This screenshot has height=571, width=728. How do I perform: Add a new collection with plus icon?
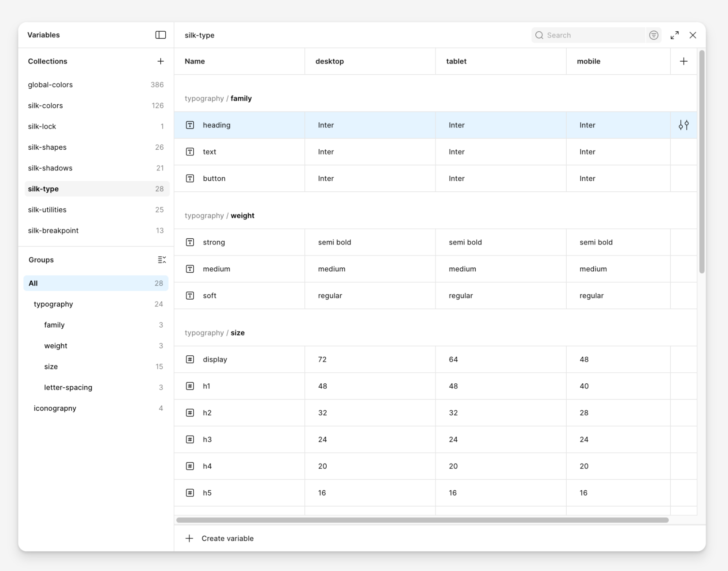[161, 61]
